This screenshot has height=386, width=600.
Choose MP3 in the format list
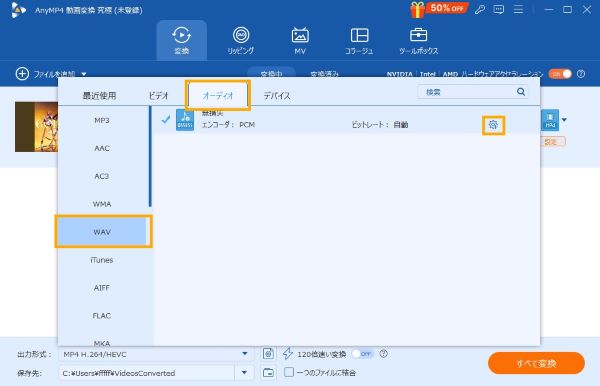102,121
